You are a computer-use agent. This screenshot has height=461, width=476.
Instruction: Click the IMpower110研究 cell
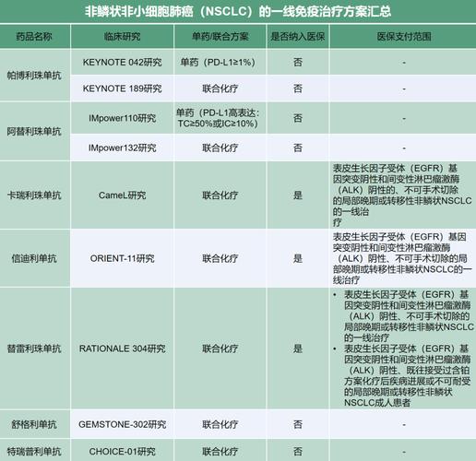click(122, 118)
